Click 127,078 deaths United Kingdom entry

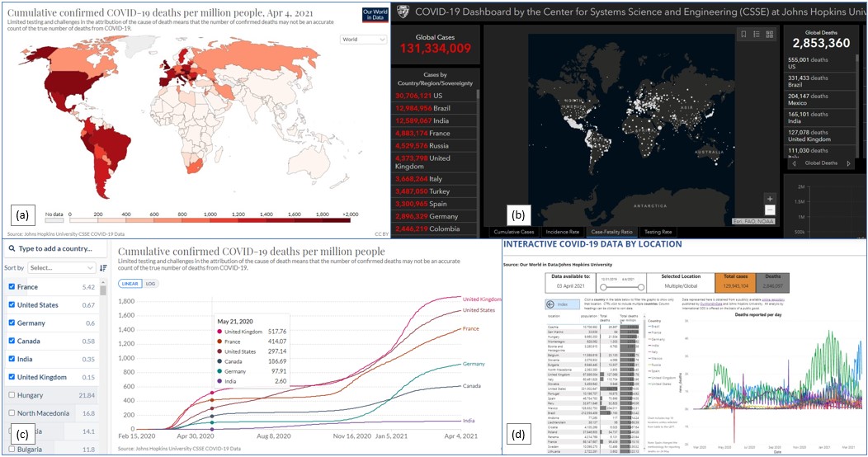(820, 135)
